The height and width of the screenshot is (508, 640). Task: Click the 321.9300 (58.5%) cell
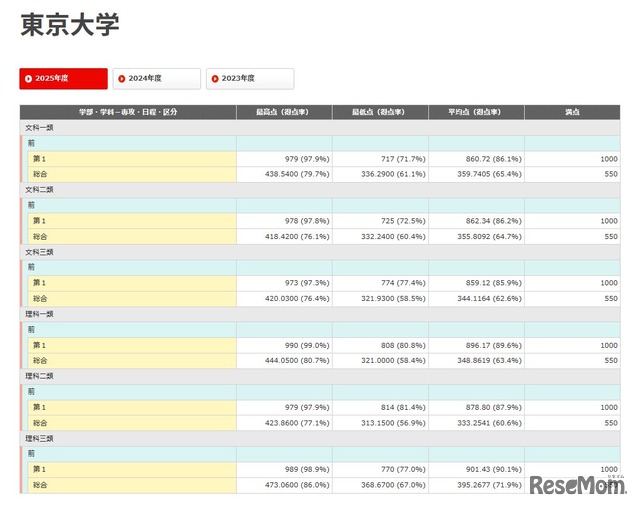pos(380,299)
